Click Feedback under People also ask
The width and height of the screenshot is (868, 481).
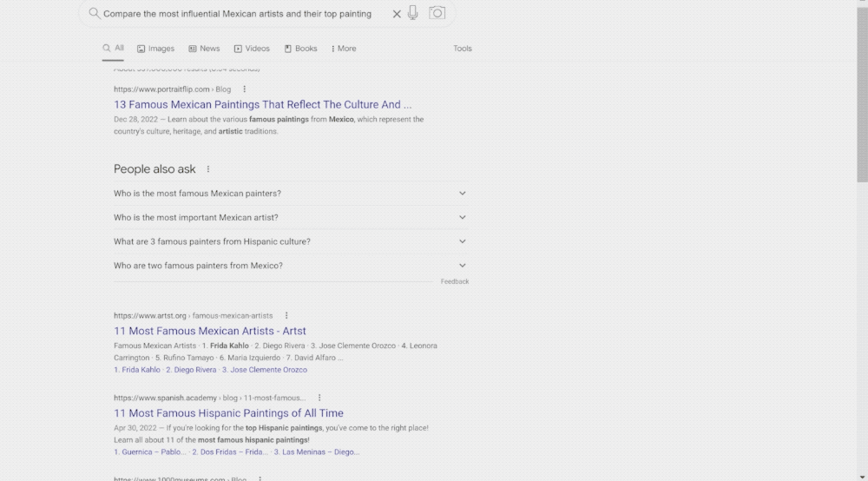[x=455, y=281]
